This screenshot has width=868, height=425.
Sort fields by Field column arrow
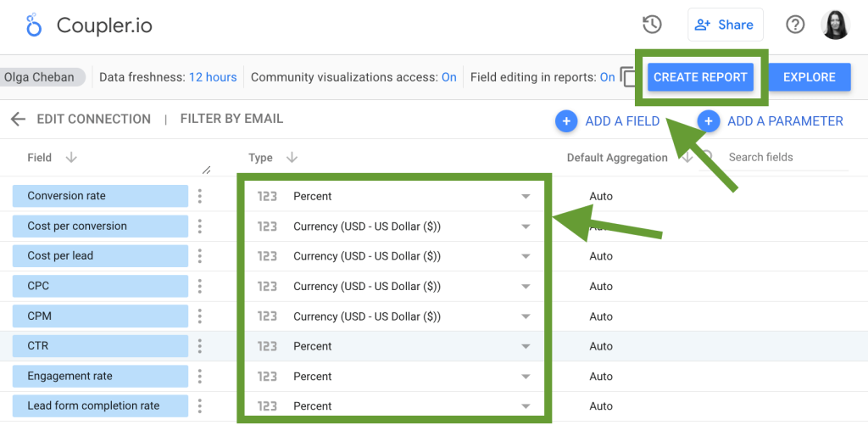(71, 158)
